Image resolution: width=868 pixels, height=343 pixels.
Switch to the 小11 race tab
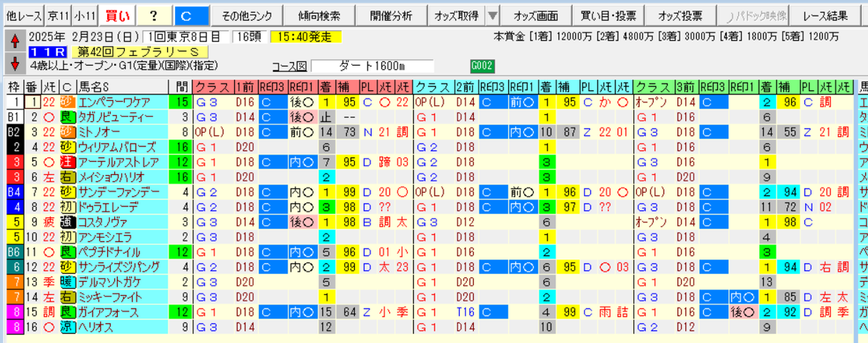86,16
